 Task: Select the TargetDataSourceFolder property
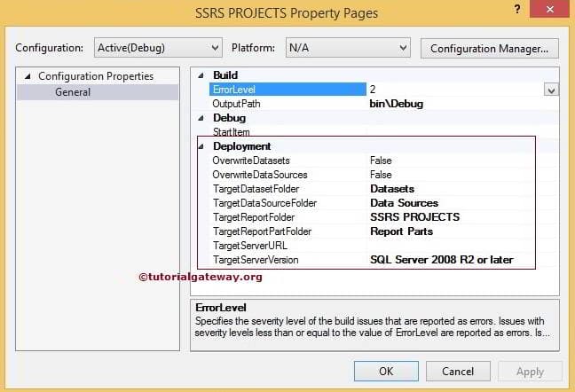coord(264,203)
